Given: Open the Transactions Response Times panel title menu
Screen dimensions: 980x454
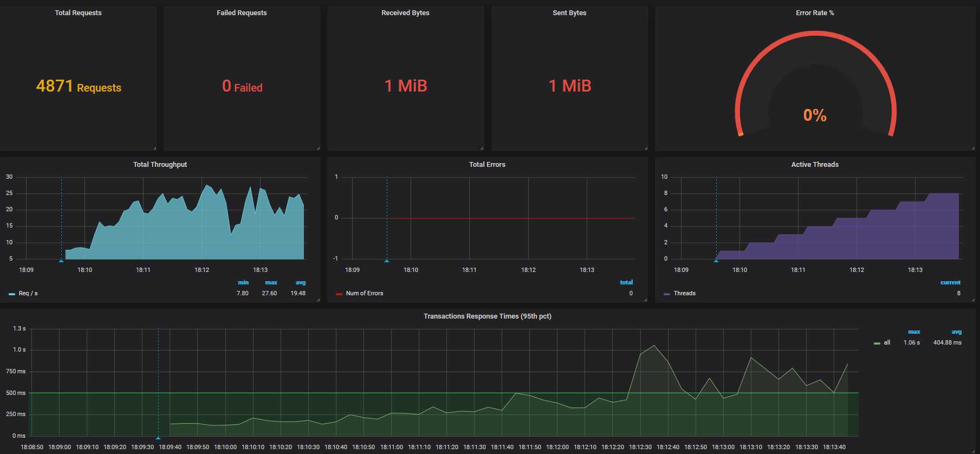Looking at the screenshot, I should click(x=487, y=316).
